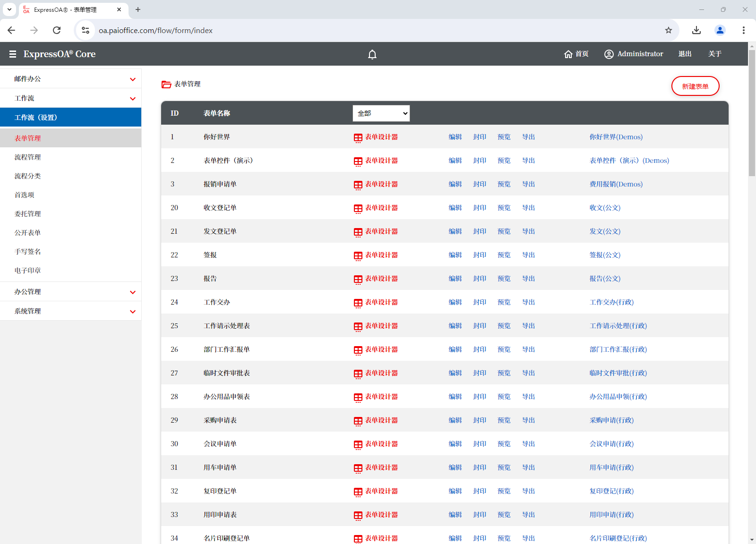
Task: Open form designer icon for 办公用品申领表
Action: pyautogui.click(x=358, y=398)
